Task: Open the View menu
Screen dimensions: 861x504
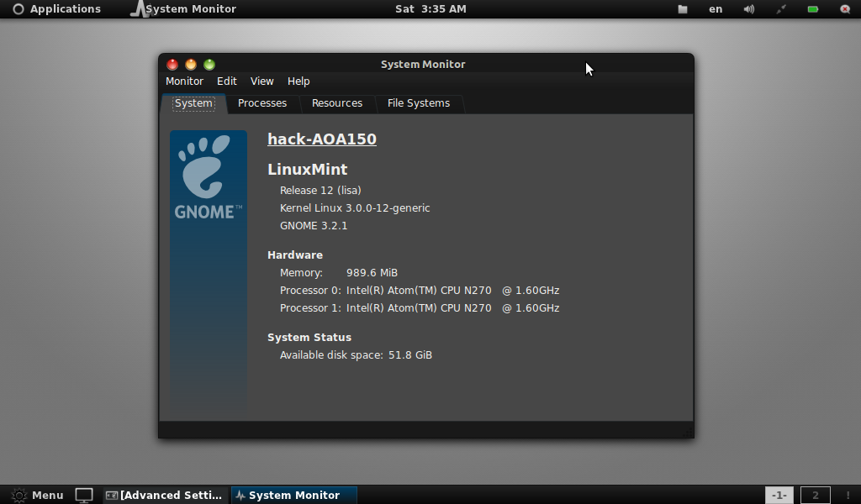Action: click(x=262, y=81)
